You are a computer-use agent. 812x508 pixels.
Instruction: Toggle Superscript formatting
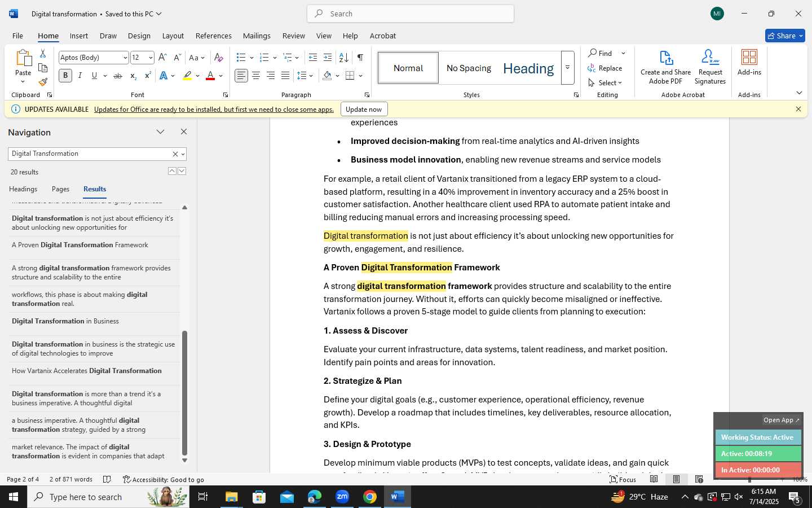tap(148, 76)
